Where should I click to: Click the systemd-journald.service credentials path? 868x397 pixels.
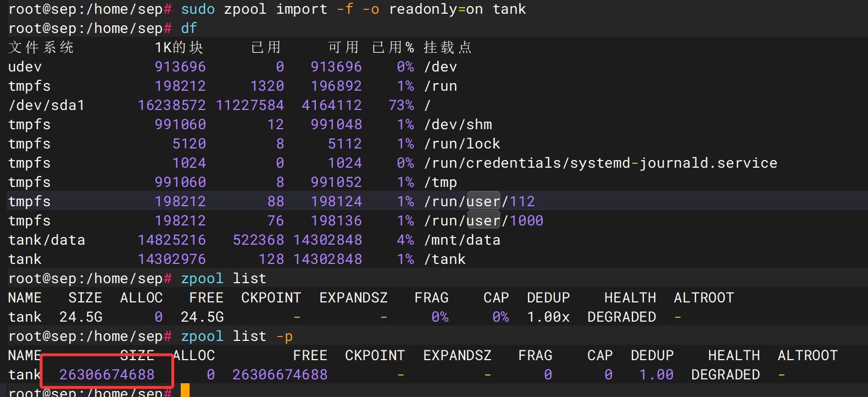pos(600,163)
